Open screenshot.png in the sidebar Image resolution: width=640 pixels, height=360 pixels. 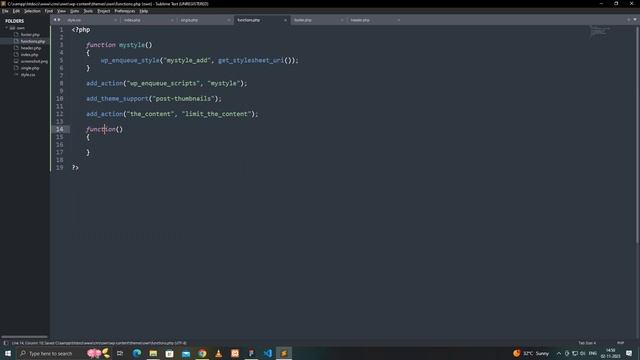34,61
